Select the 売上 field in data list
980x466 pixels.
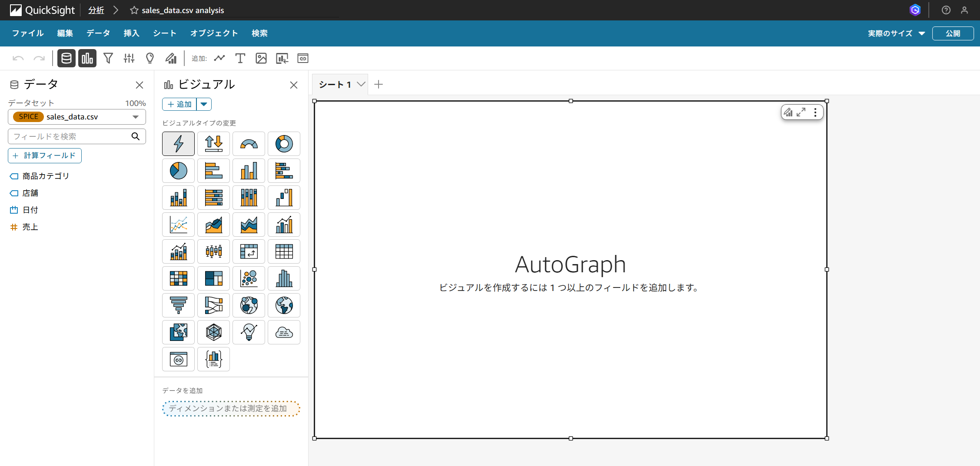[x=30, y=227]
